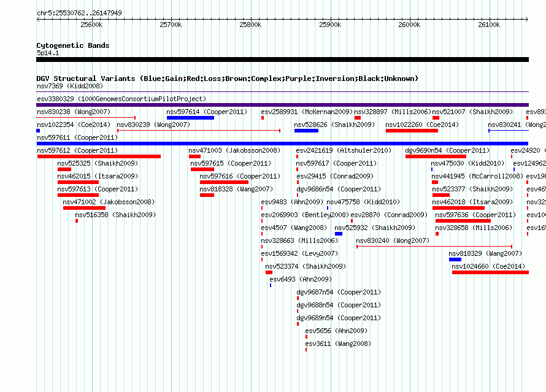This screenshot has width=546, height=392.
Task: Select esv9483 (Ahn2009) label
Action: click(292, 202)
